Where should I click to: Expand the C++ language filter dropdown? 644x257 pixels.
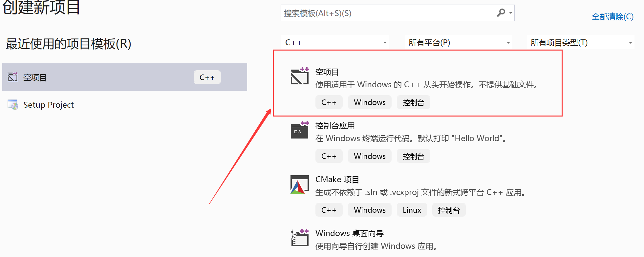pyautogui.click(x=335, y=42)
